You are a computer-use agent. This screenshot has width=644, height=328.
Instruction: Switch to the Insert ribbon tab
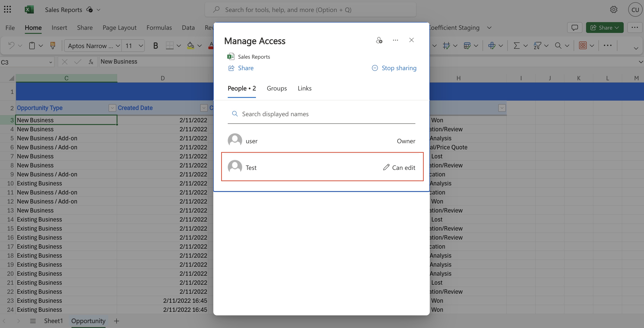59,28
